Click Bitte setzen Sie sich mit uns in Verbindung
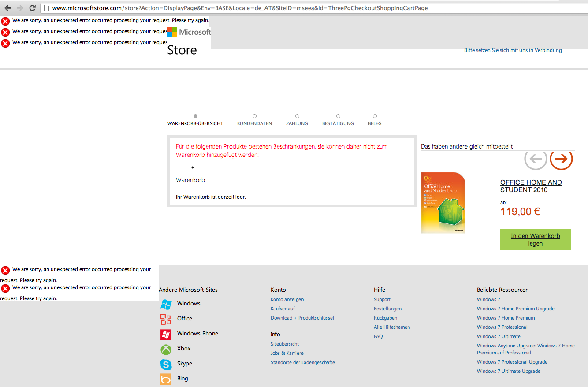Image resolution: width=588 pixels, height=387 pixels. click(x=513, y=50)
